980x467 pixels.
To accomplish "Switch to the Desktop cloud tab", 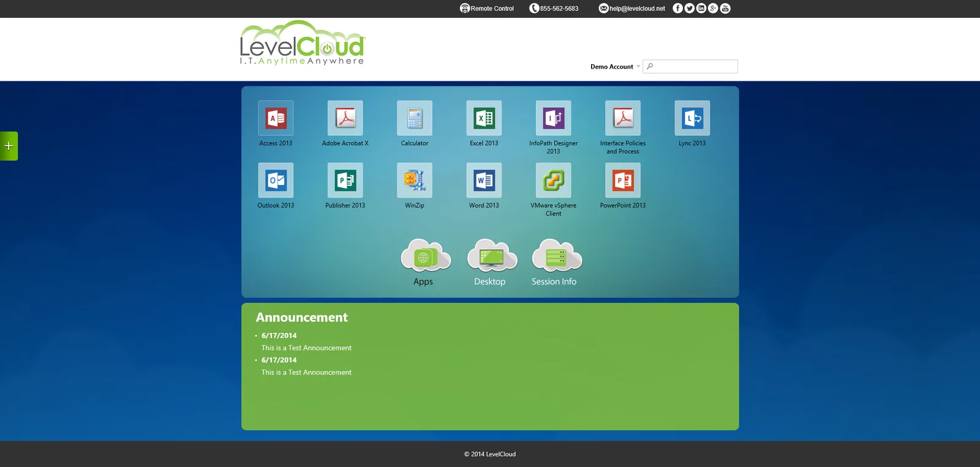I will (x=491, y=262).
